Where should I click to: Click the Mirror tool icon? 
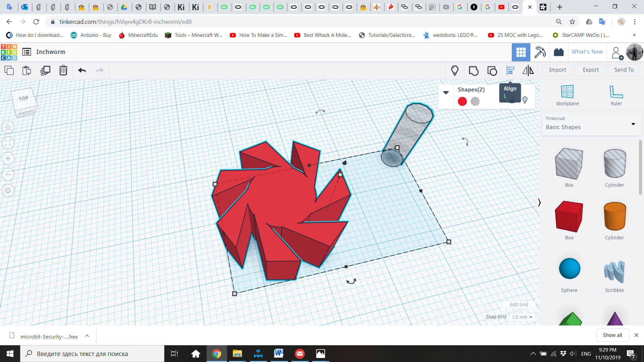[528, 70]
